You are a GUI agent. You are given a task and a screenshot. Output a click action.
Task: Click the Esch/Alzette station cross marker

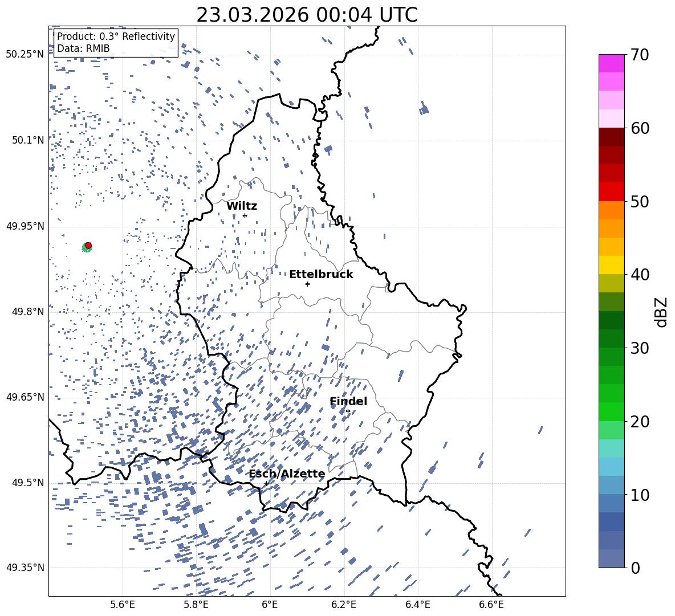[266, 483]
